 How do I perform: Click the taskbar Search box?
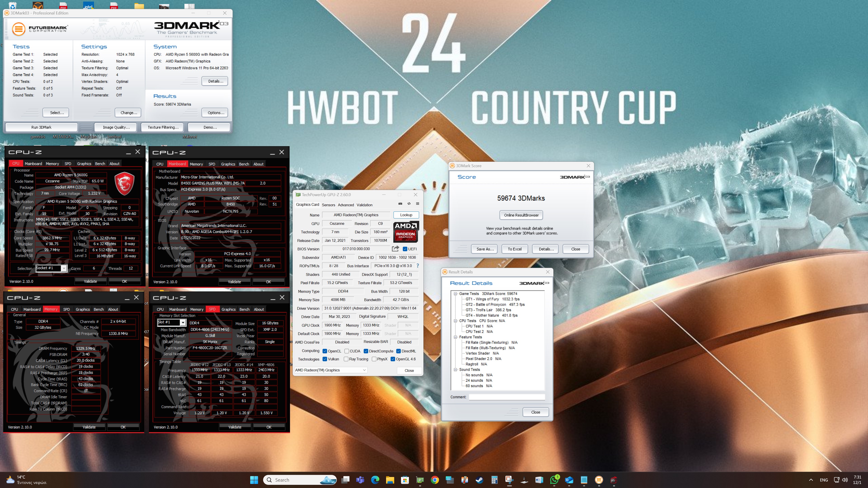click(300, 480)
